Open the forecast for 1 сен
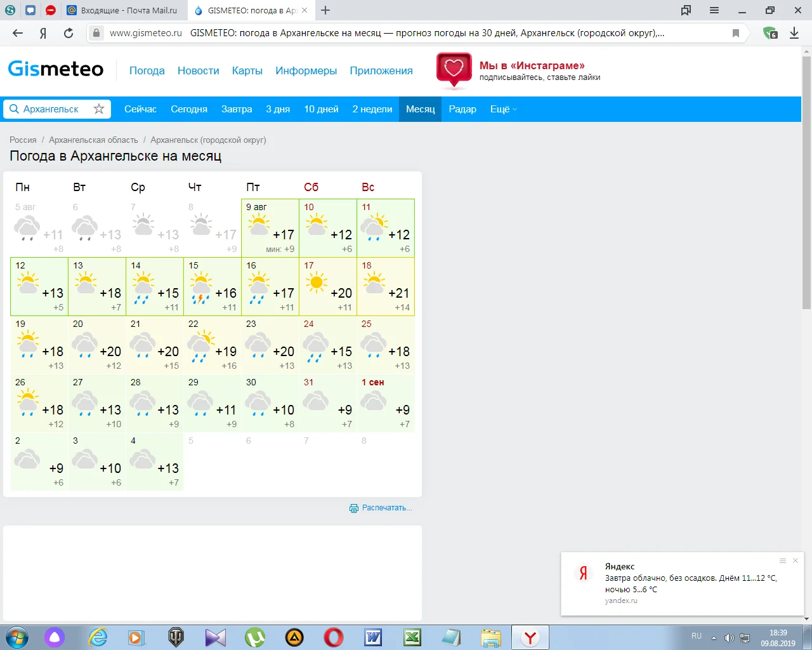 click(386, 404)
